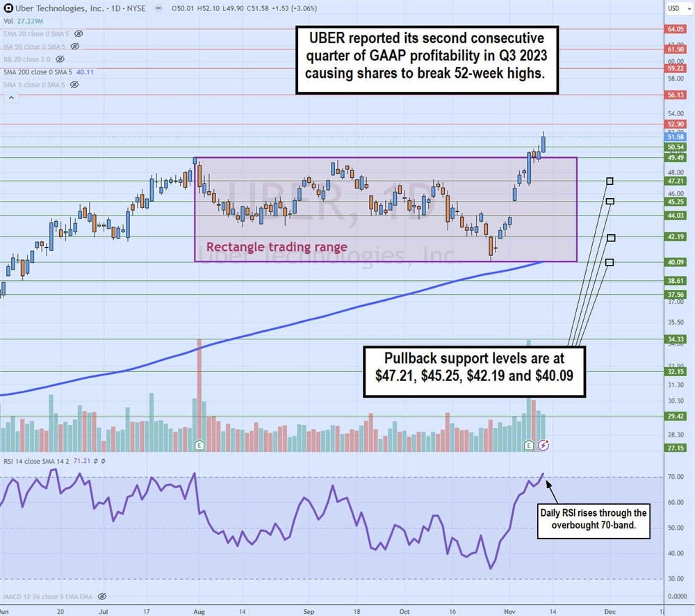Click the Sep label on the date axis

pos(309,612)
